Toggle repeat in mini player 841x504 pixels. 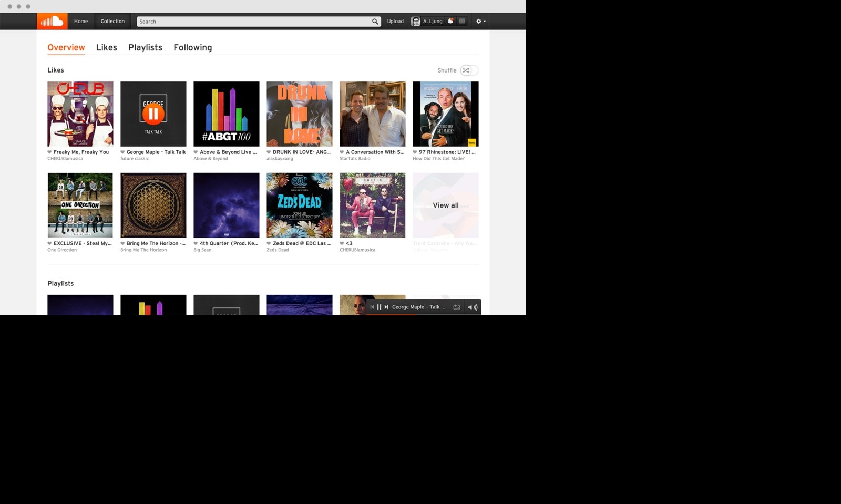(457, 307)
